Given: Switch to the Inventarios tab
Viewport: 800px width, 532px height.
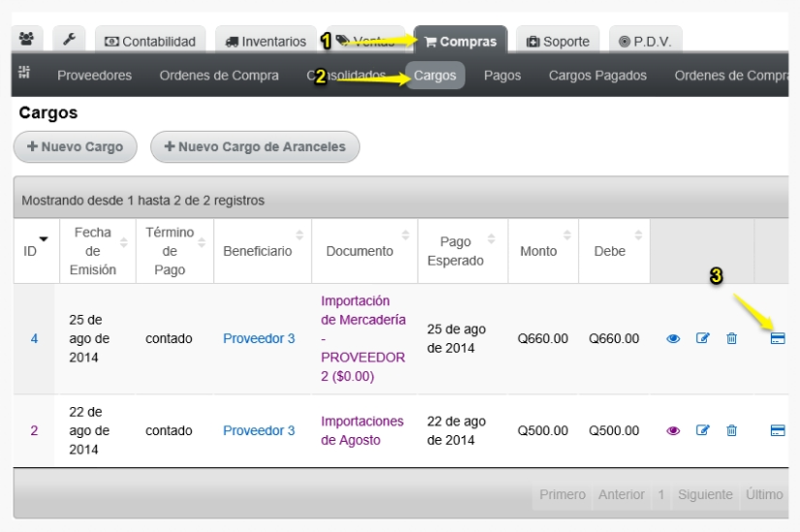Looking at the screenshot, I should click(x=266, y=41).
